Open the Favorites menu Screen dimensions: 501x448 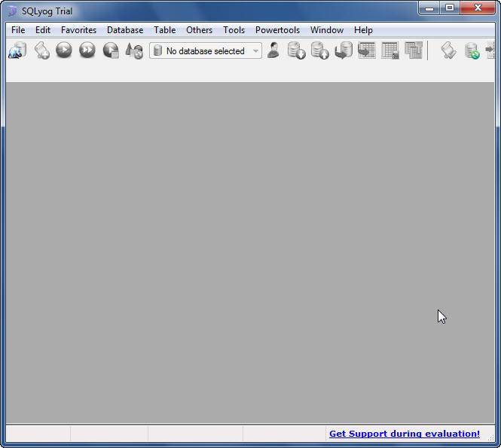click(78, 30)
